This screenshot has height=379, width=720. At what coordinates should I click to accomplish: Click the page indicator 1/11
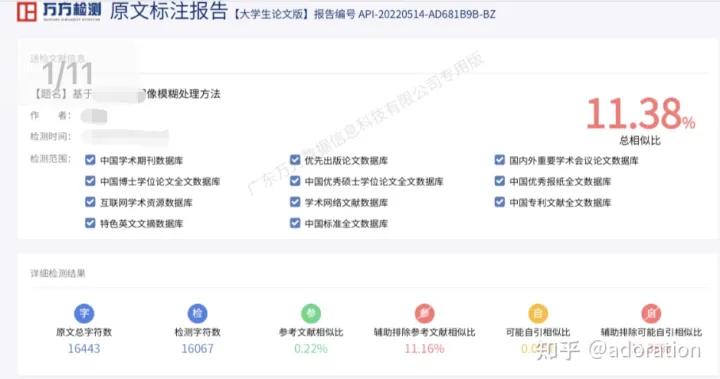click(68, 74)
